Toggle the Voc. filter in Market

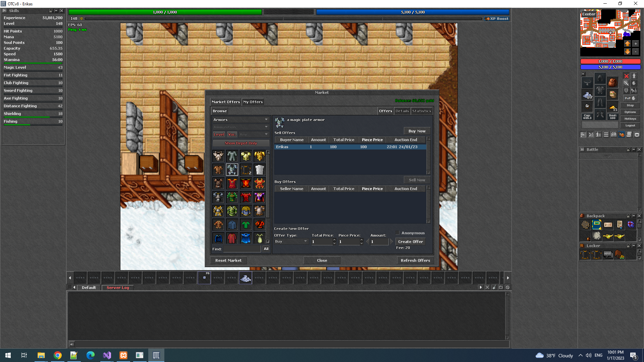click(x=232, y=134)
